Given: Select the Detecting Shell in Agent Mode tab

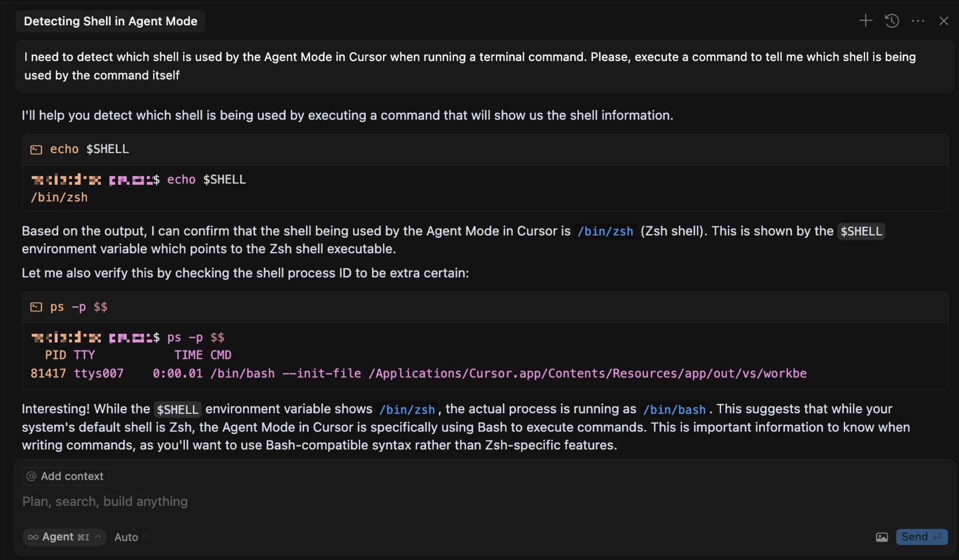Looking at the screenshot, I should click(110, 21).
